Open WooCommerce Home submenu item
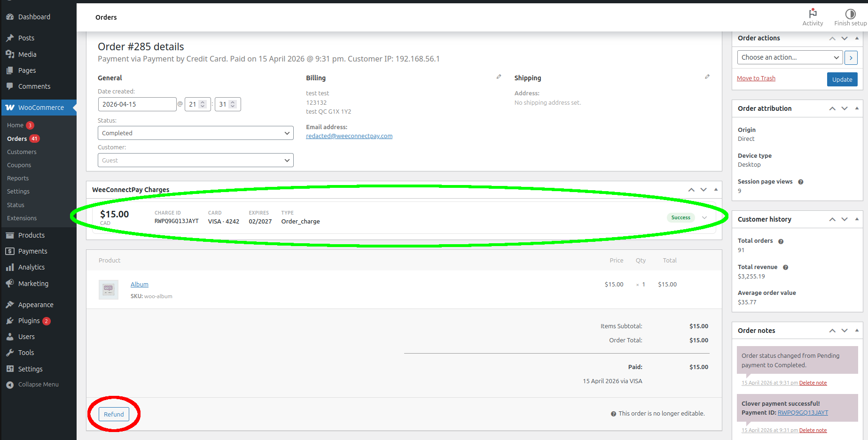 [15, 125]
